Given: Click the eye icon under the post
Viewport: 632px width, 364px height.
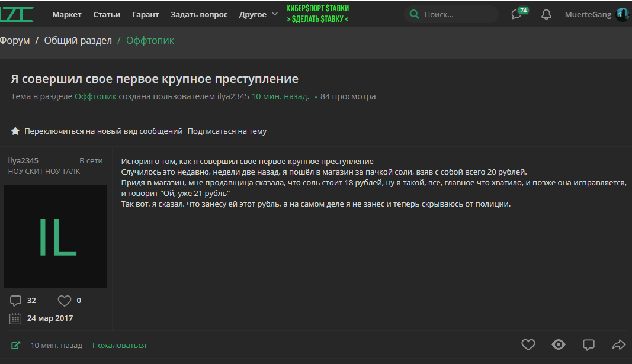Looking at the screenshot, I should tap(558, 344).
